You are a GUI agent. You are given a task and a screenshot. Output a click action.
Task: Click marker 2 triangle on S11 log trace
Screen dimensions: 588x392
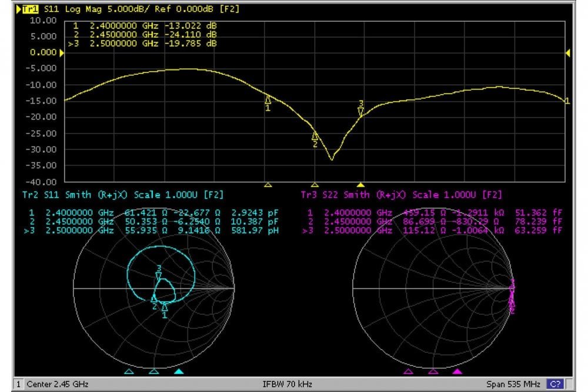tap(315, 135)
